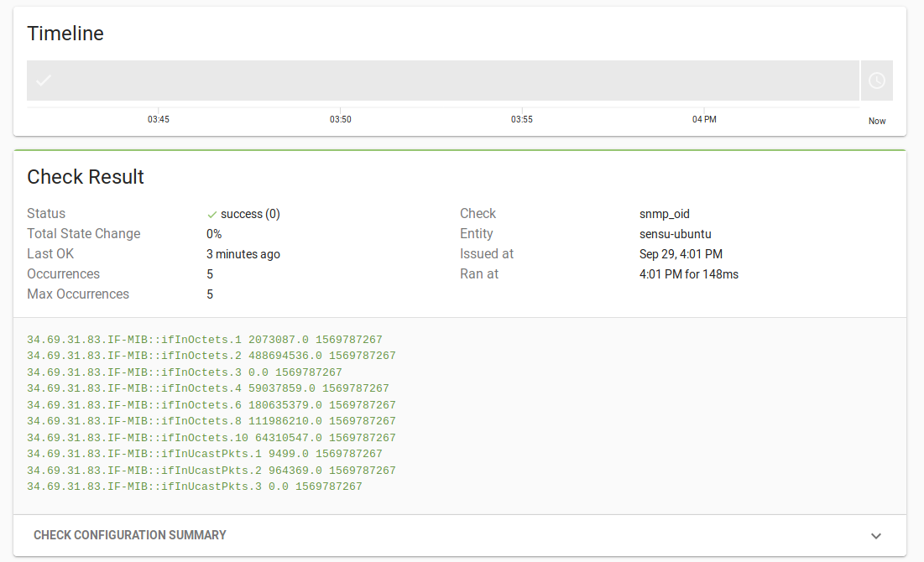Viewport: 924px width, 562px height.
Task: Click the ifInOctets.4 output line
Action: point(208,388)
